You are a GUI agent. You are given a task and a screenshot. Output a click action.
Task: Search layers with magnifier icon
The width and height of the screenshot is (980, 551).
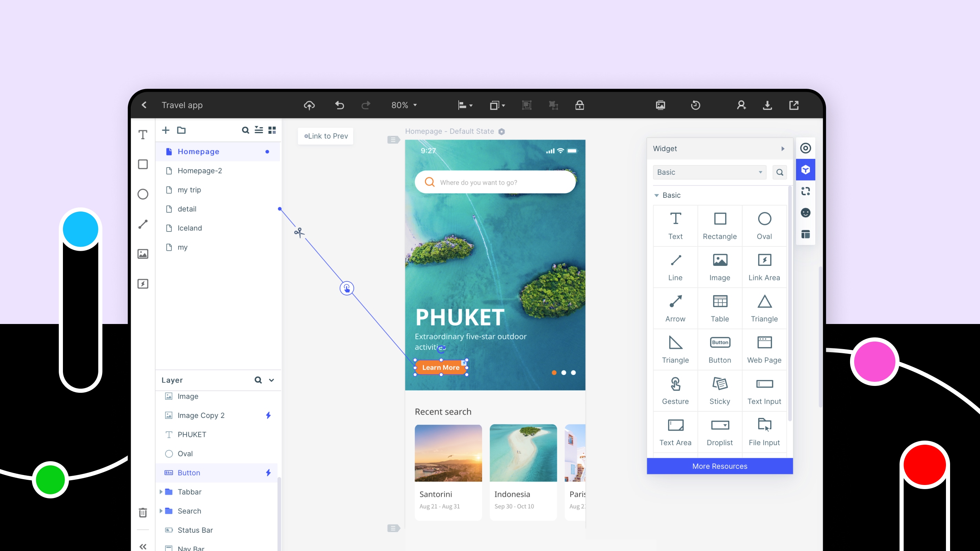258,380
